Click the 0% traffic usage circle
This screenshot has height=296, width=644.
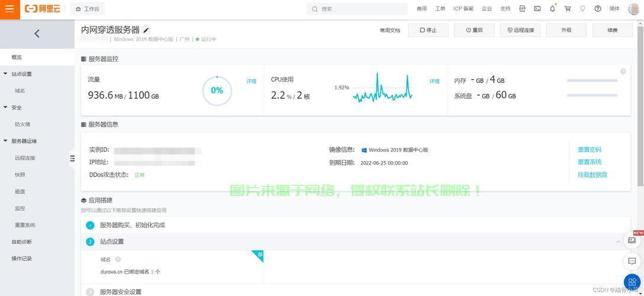tap(217, 91)
